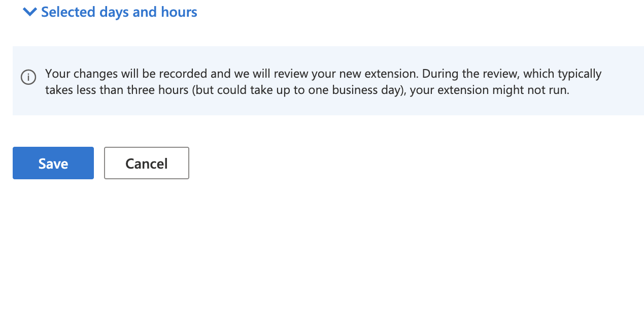Hide the Selected days and hours section
Image resolution: width=644 pixels, height=323 pixels.
click(x=30, y=12)
